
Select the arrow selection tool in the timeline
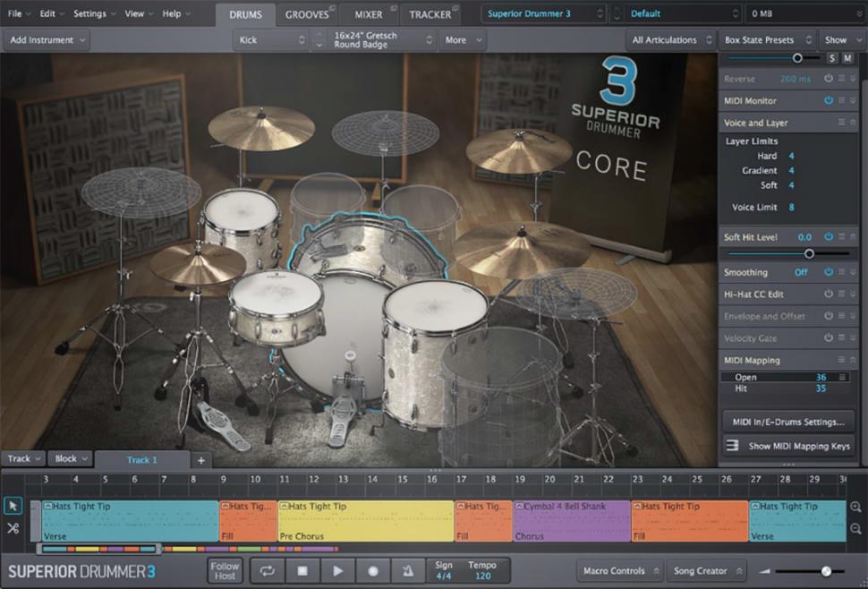coord(13,506)
